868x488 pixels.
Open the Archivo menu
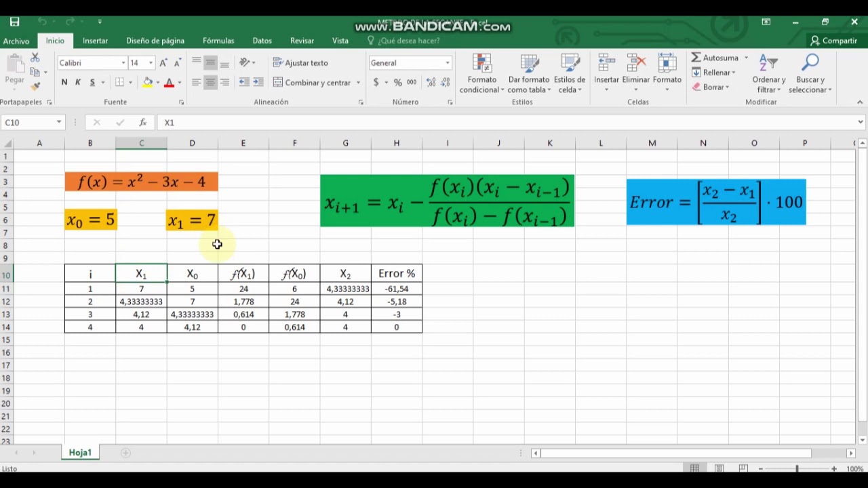[16, 41]
